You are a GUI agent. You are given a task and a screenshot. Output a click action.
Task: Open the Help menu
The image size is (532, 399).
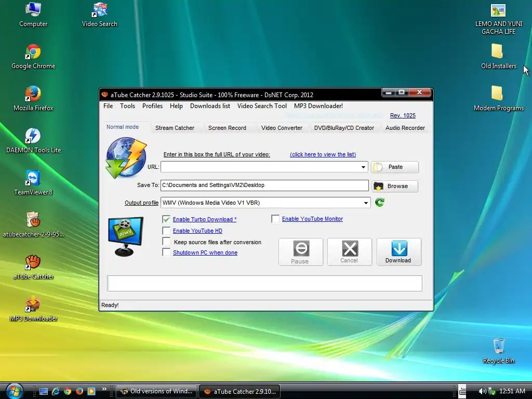tap(176, 106)
